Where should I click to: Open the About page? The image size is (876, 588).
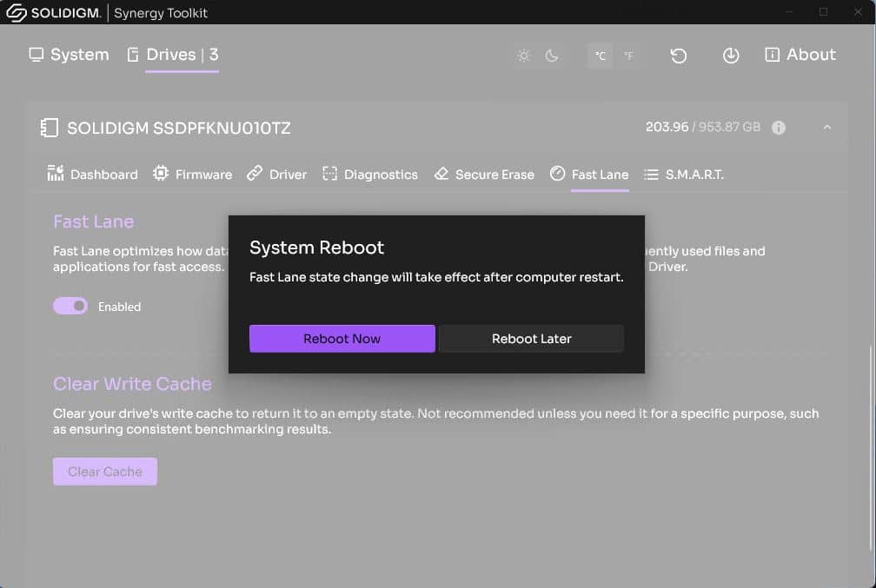(x=800, y=55)
